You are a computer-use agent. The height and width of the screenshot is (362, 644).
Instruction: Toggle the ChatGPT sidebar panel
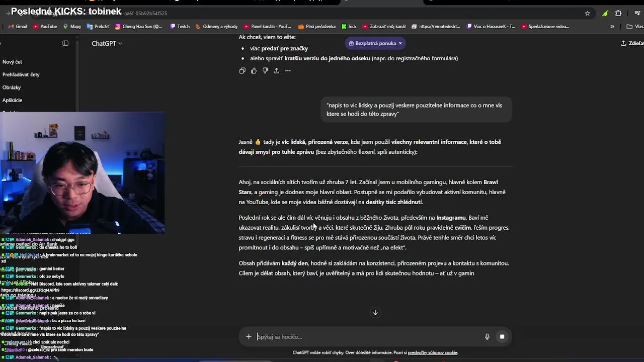[65, 43]
